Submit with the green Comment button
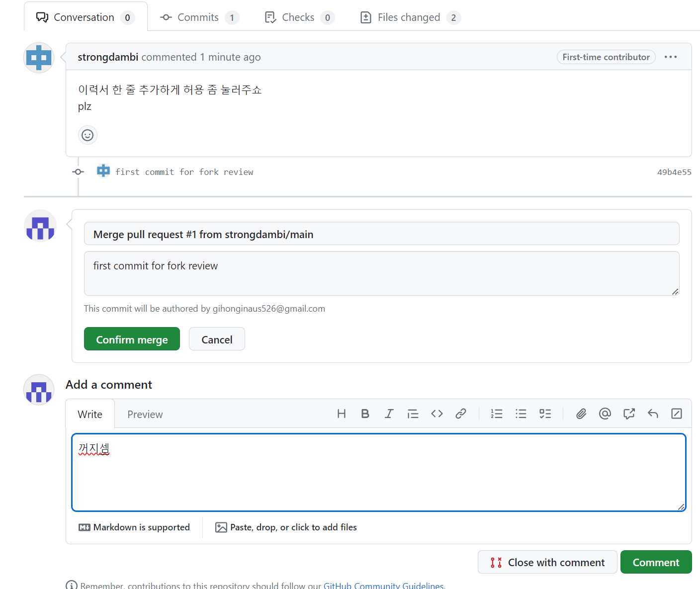This screenshot has width=700, height=589. [656, 562]
